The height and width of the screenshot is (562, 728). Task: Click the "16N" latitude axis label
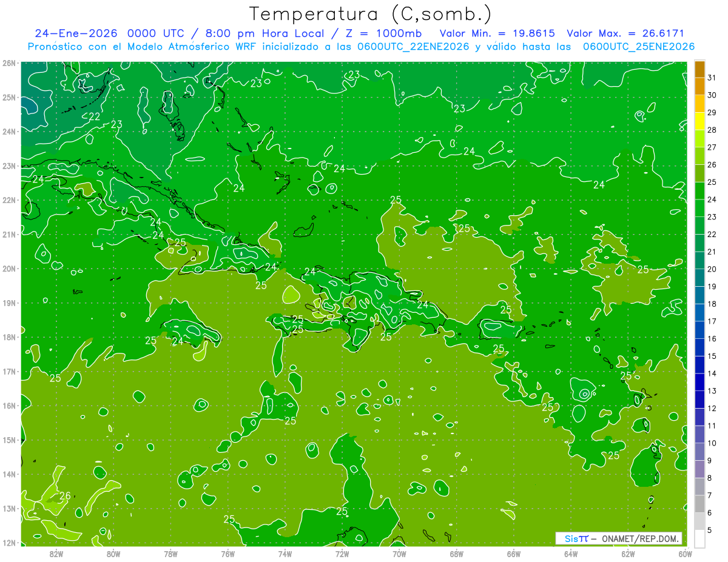(8, 406)
